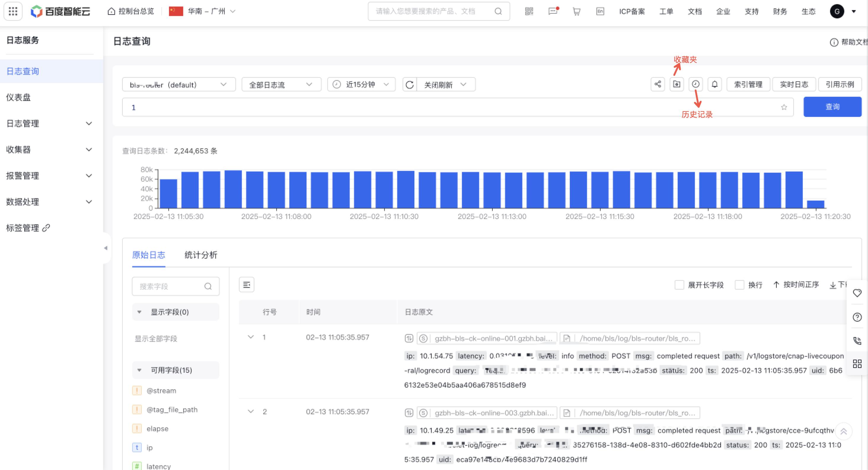The image size is (868, 470).
Task: Expand the 收集器 sidebar menu
Action: pyautogui.click(x=49, y=149)
